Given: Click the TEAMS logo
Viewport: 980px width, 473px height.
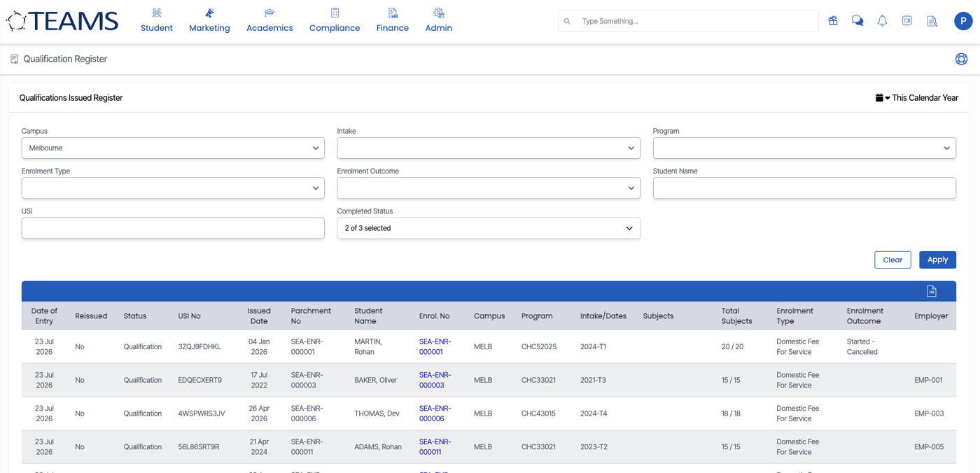Looking at the screenshot, I should [62, 21].
